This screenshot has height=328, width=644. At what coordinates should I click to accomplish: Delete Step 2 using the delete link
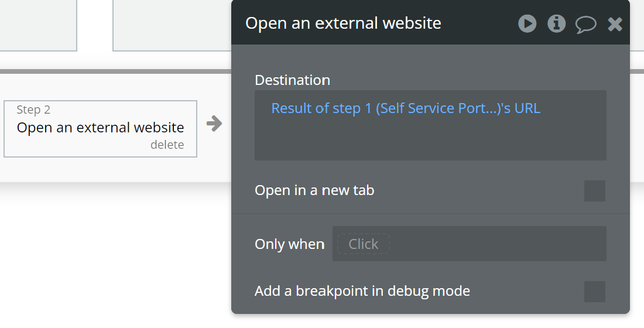(x=167, y=145)
